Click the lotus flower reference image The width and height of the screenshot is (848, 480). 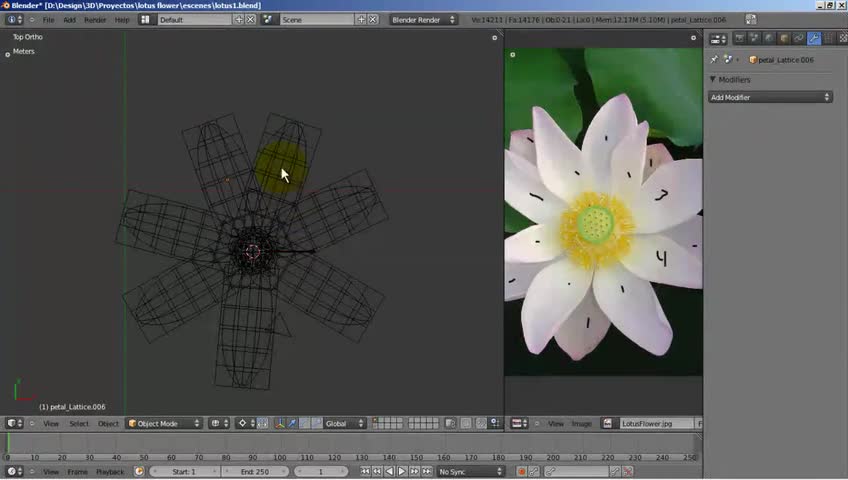point(604,211)
